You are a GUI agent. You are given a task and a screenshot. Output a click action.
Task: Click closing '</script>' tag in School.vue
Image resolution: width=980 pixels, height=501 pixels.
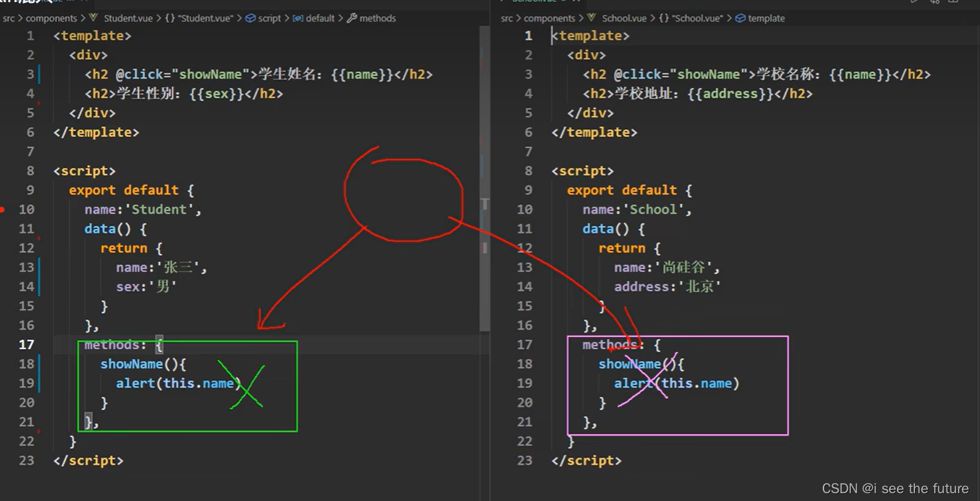(586, 460)
